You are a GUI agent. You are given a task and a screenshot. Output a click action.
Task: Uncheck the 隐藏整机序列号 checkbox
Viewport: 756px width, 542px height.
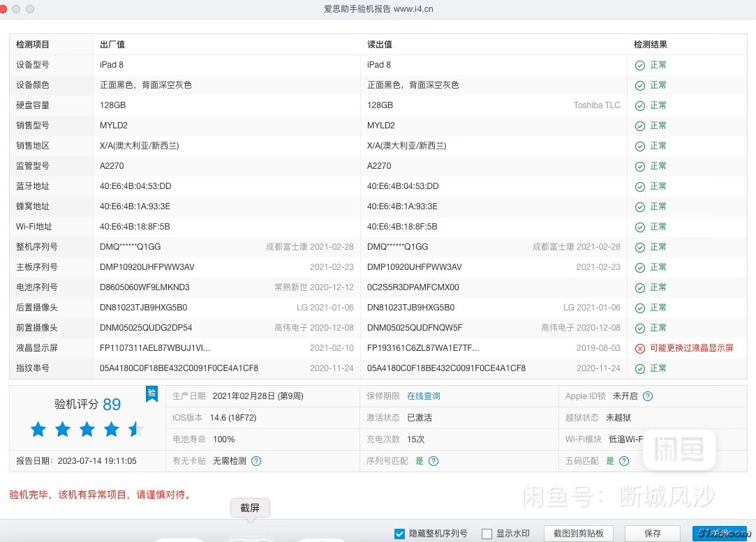pos(399,534)
